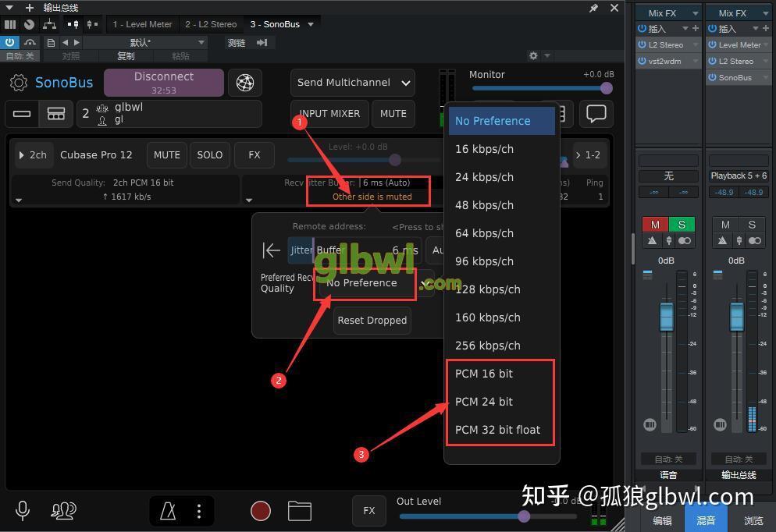Open the Mix FX dropdown menu
The image size is (776, 532).
pos(667,12)
